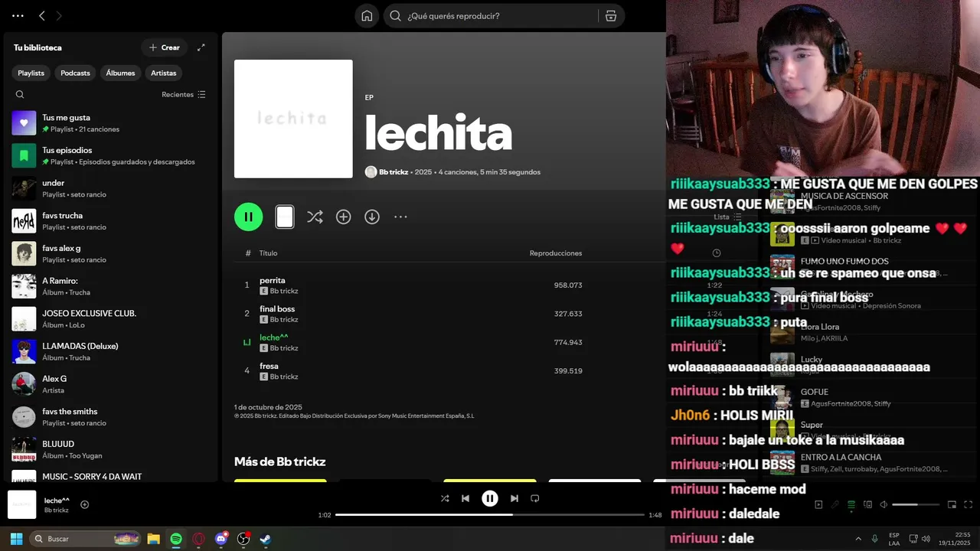The width and height of the screenshot is (980, 551).
Task: Pause using the big green button
Action: [x=248, y=217]
